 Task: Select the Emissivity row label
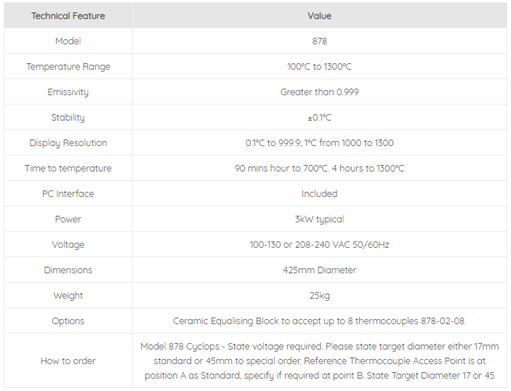point(68,92)
